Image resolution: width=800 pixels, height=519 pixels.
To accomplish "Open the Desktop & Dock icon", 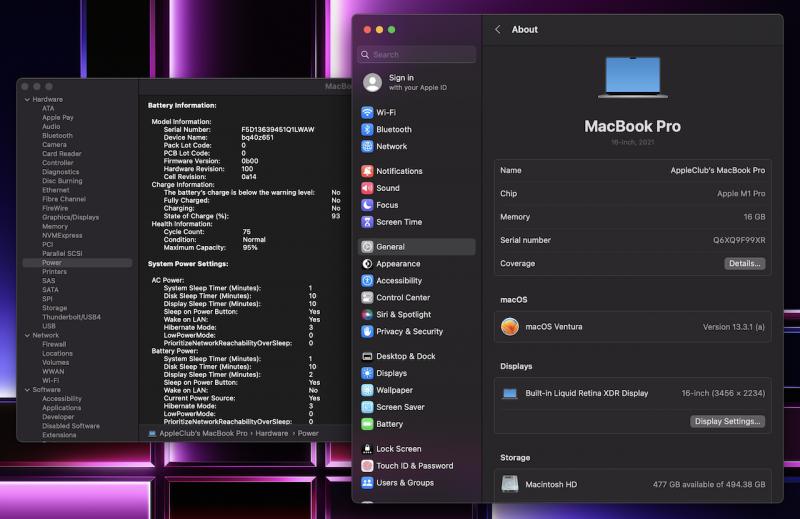I will tap(367, 356).
